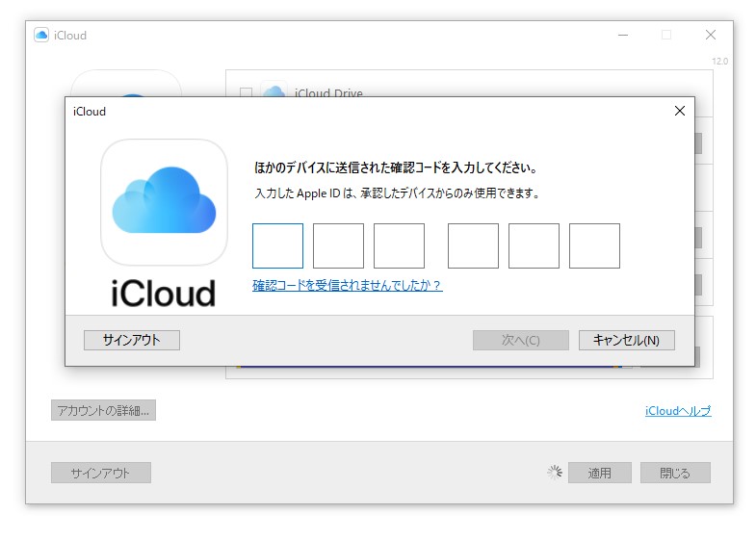Click the third verification code digit box

pos(400,245)
